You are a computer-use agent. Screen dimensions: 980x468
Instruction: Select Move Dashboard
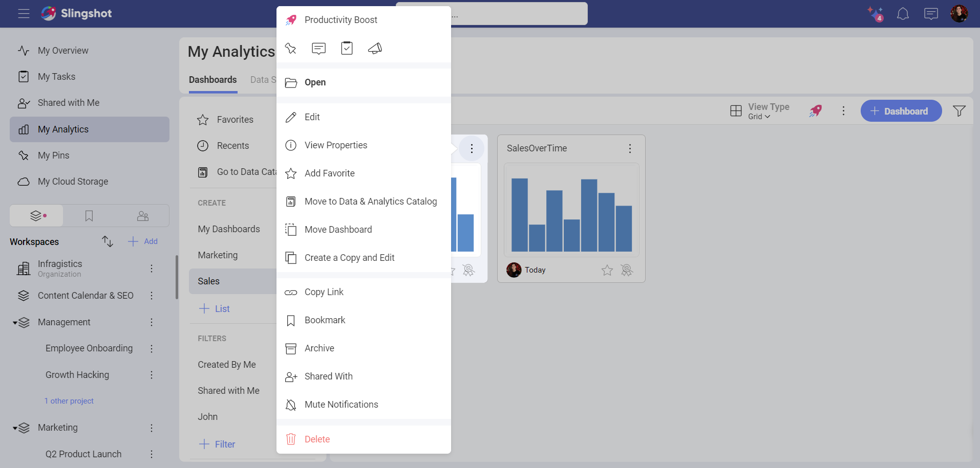(364, 230)
